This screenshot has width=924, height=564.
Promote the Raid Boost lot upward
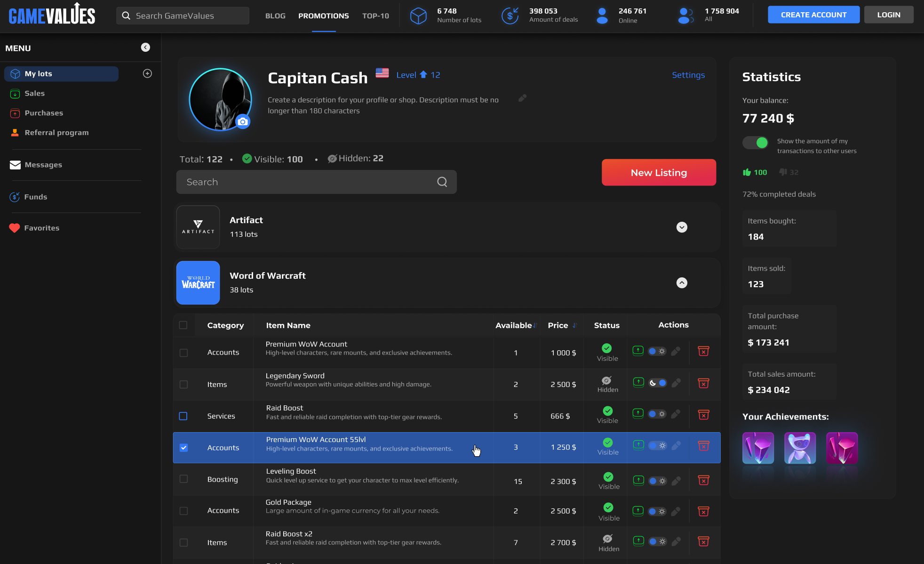pos(638,413)
